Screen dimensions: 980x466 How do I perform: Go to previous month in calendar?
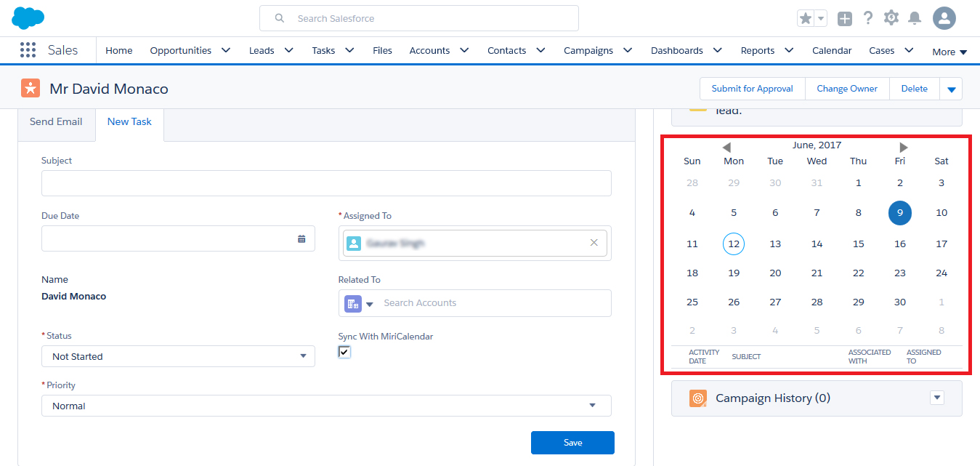[726, 148]
